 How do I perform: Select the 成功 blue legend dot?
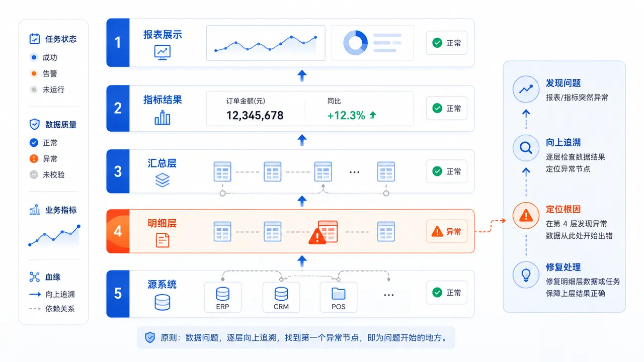[34, 57]
